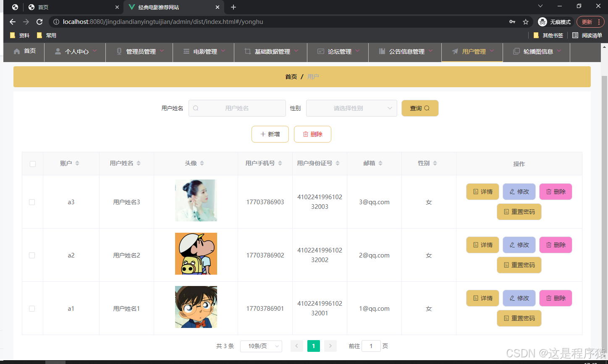The height and width of the screenshot is (364, 608).
Task: Click the password key icon
Action: [512, 22]
